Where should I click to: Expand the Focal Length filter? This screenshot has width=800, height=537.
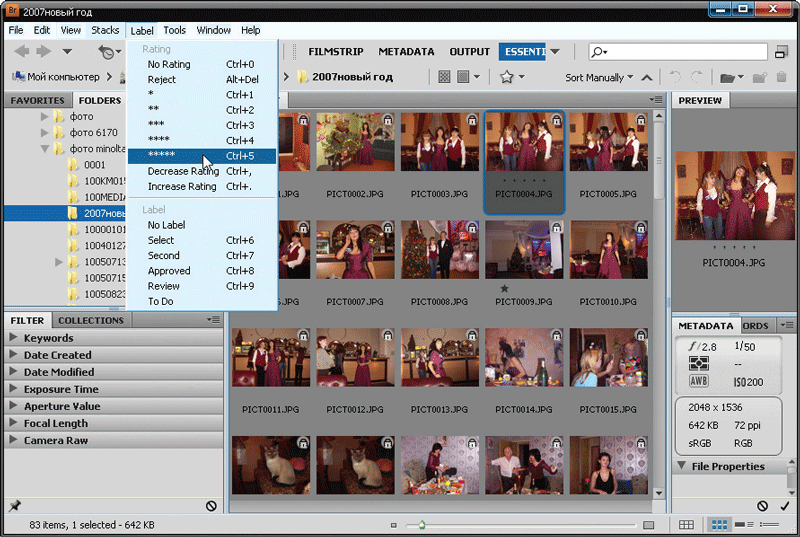coord(13,422)
